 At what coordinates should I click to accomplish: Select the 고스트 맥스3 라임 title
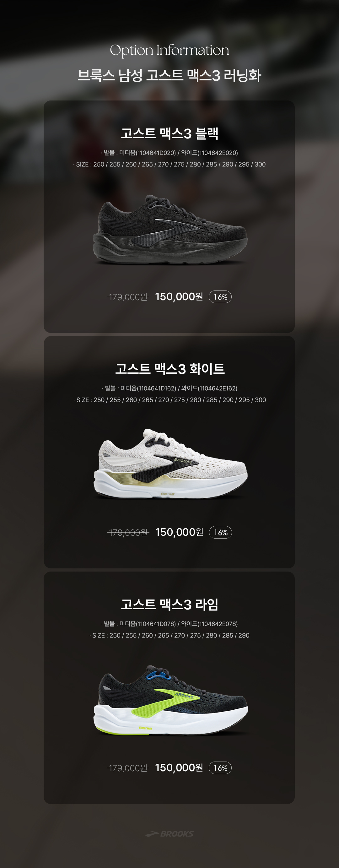click(170, 605)
